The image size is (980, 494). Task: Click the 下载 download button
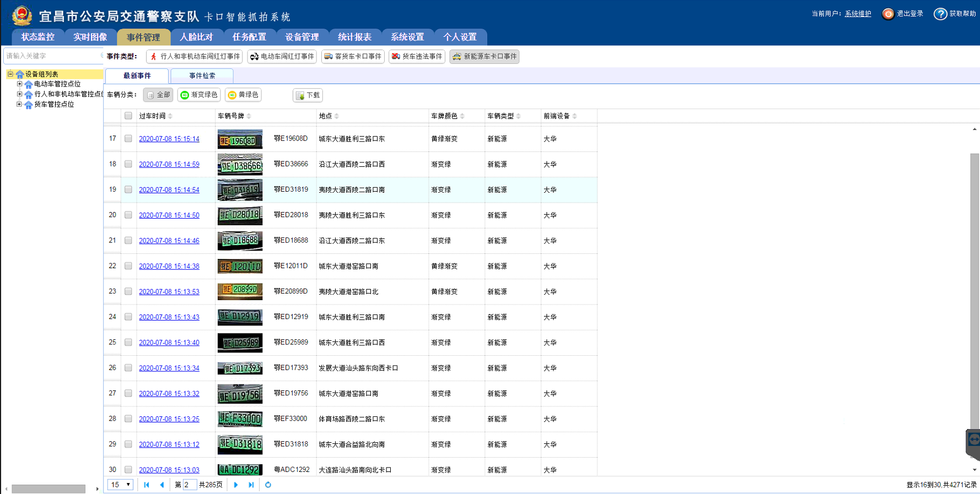308,95
